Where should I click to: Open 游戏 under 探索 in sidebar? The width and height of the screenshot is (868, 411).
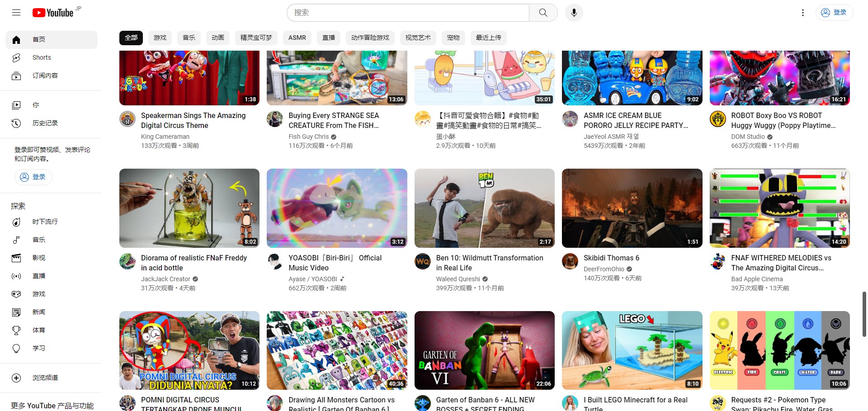tap(52, 294)
